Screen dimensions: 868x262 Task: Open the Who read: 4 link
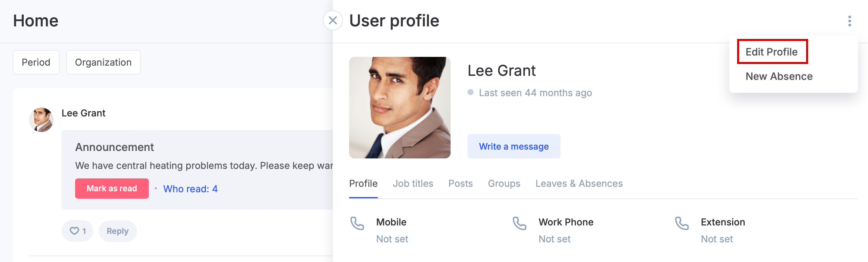pyautogui.click(x=190, y=189)
